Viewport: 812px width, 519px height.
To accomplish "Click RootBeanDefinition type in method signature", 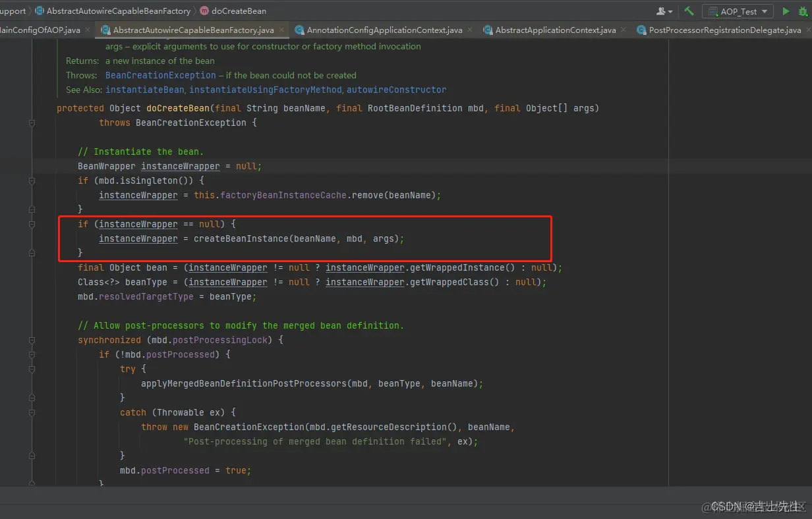I will click(x=415, y=108).
